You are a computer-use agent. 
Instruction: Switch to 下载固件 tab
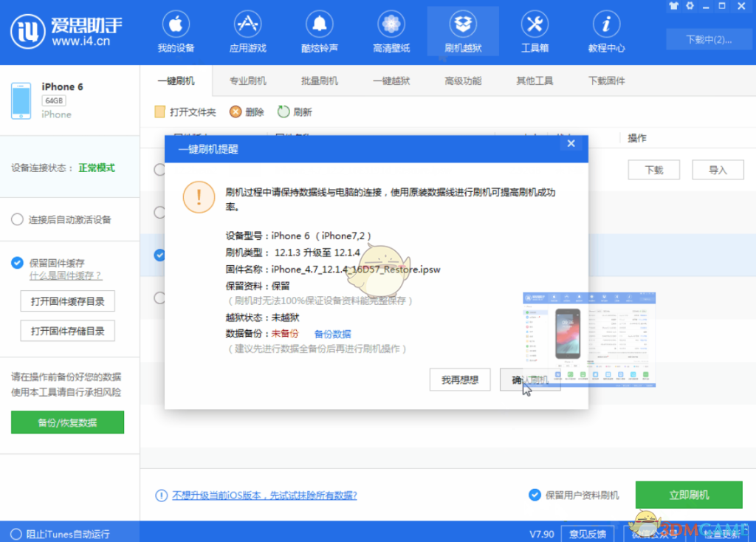[606, 80]
